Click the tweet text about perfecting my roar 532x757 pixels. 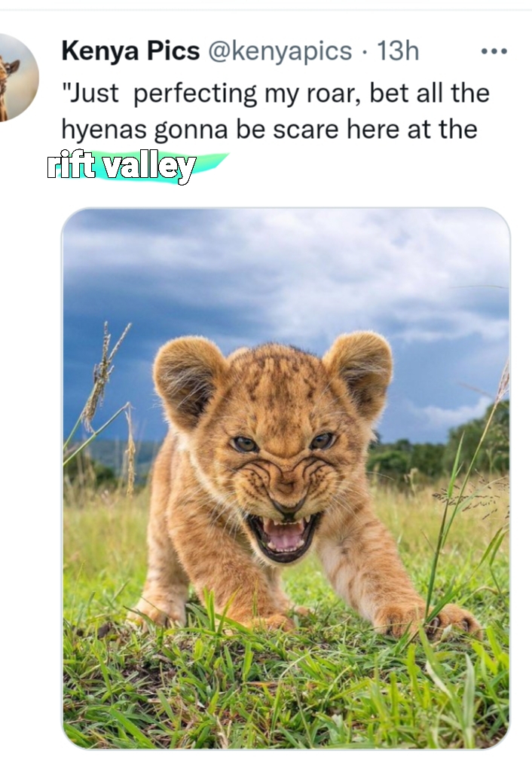(x=275, y=112)
